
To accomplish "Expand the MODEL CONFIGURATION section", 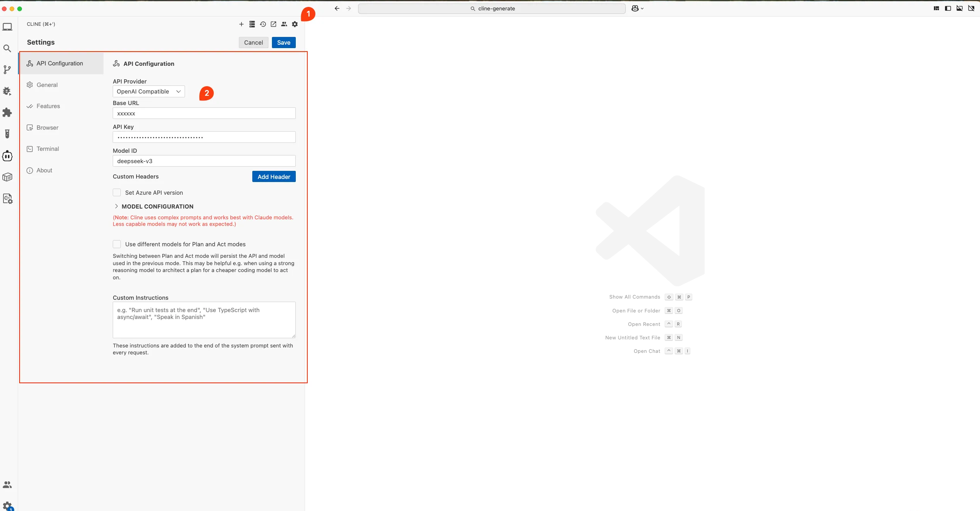I will click(153, 206).
